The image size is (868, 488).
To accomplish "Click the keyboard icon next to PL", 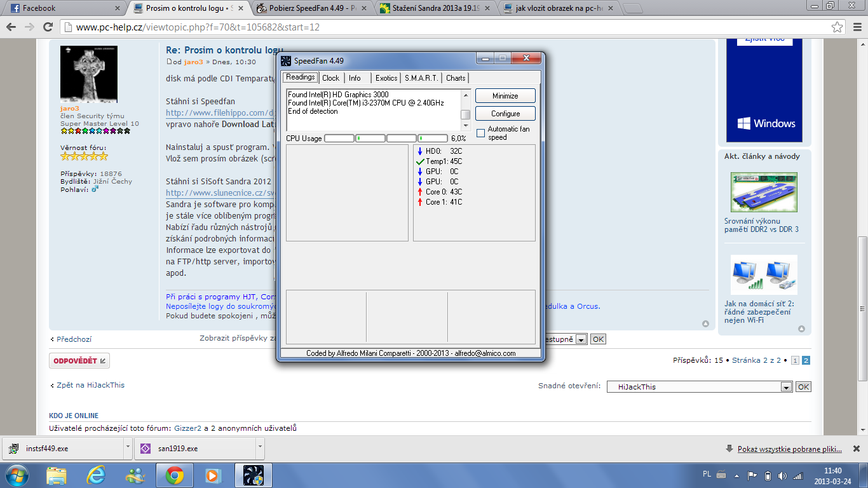I will [721, 475].
